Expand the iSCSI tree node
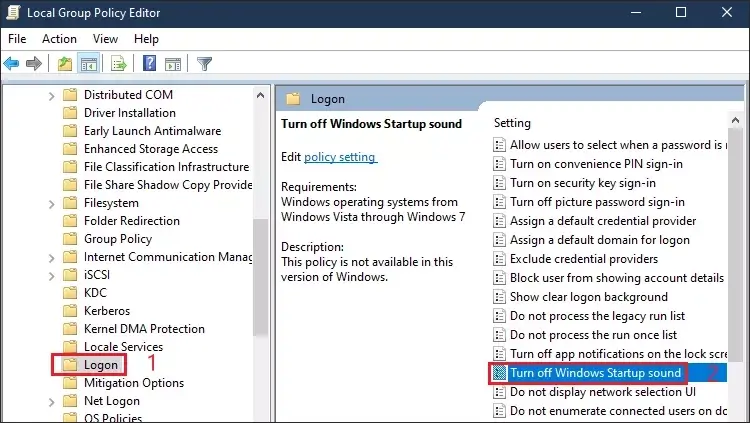 click(x=51, y=276)
